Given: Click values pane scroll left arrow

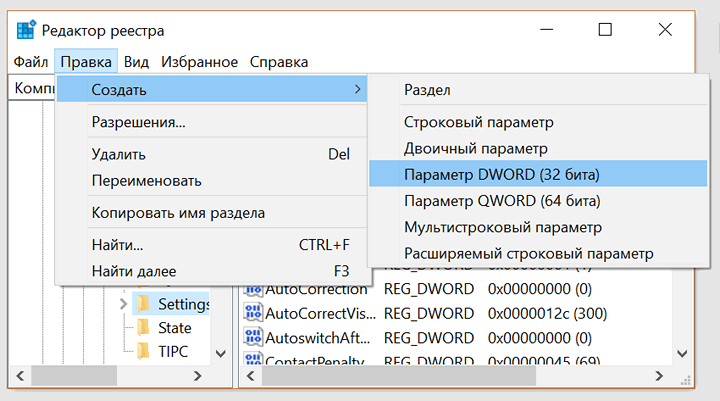Looking at the screenshot, I should (250, 376).
